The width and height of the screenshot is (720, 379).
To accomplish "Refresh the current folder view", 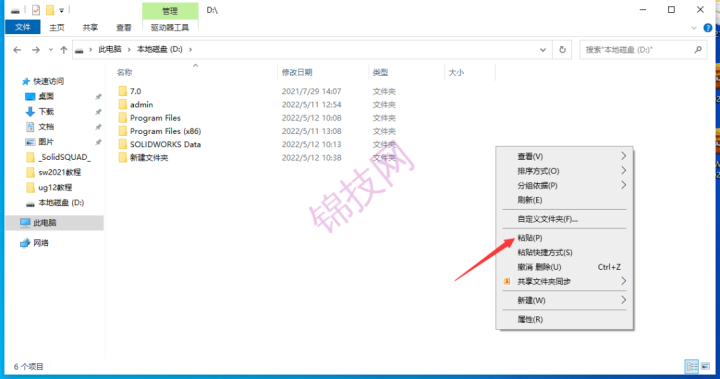I will point(562,50).
